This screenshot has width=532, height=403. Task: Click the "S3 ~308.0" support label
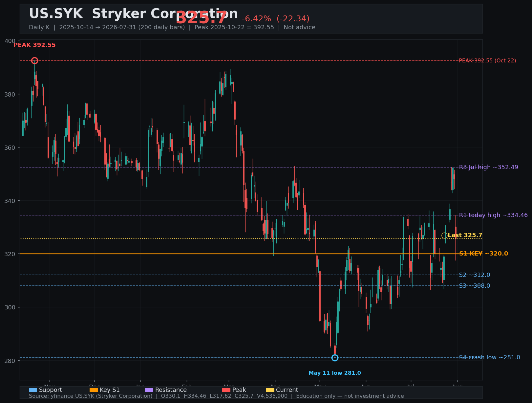coord(475,286)
